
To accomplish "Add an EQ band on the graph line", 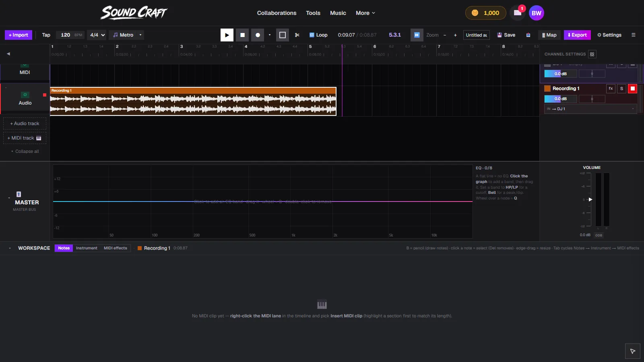I will [263, 202].
